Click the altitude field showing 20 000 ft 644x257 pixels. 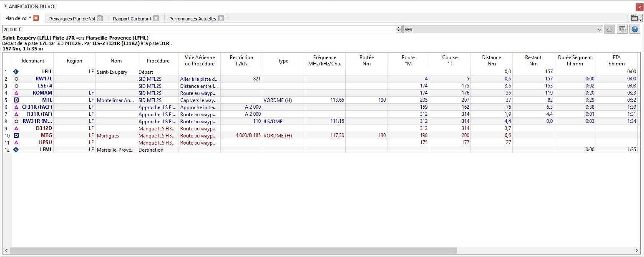199,30
